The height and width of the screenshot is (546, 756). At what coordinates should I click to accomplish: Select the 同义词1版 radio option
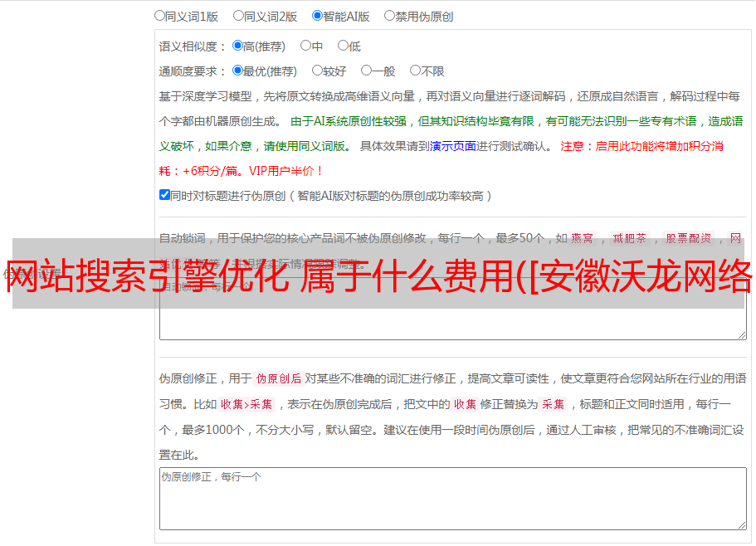159,15
